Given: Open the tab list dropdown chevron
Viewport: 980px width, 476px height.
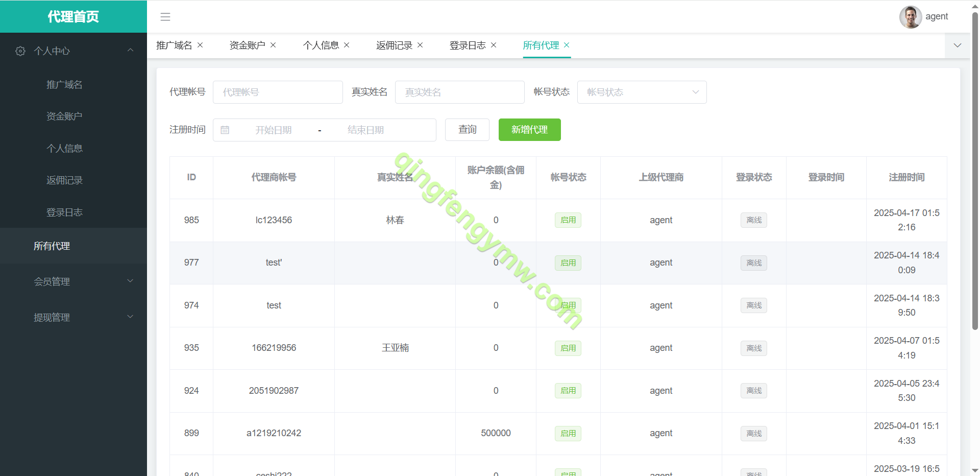Looking at the screenshot, I should click(x=957, y=45).
